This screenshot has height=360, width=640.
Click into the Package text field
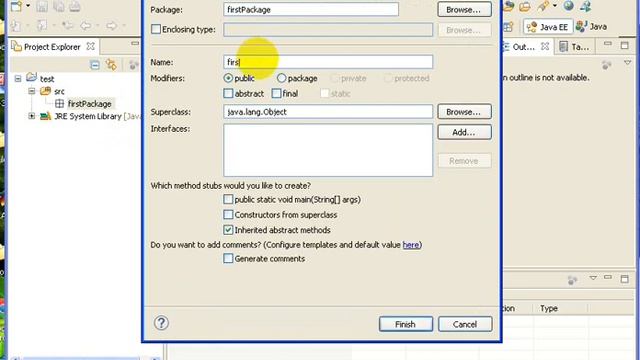pyautogui.click(x=311, y=9)
